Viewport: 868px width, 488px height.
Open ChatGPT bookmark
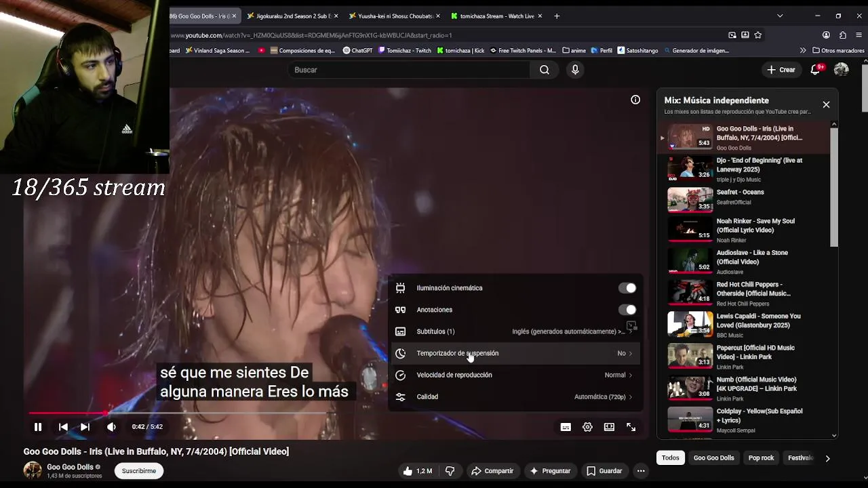[x=357, y=50]
